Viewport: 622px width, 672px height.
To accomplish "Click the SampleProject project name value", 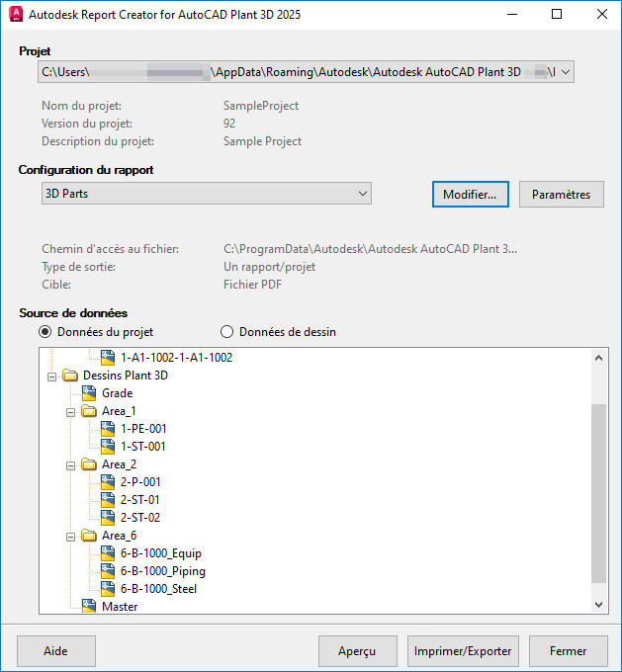I will pyautogui.click(x=261, y=106).
